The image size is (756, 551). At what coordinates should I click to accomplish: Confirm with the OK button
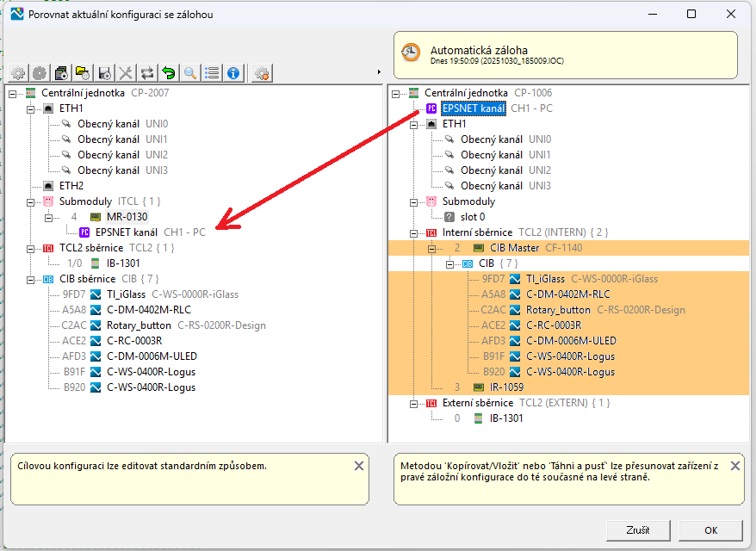[710, 529]
